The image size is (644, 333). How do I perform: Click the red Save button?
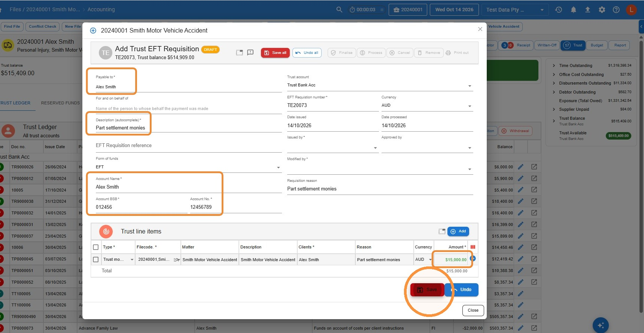(x=427, y=290)
